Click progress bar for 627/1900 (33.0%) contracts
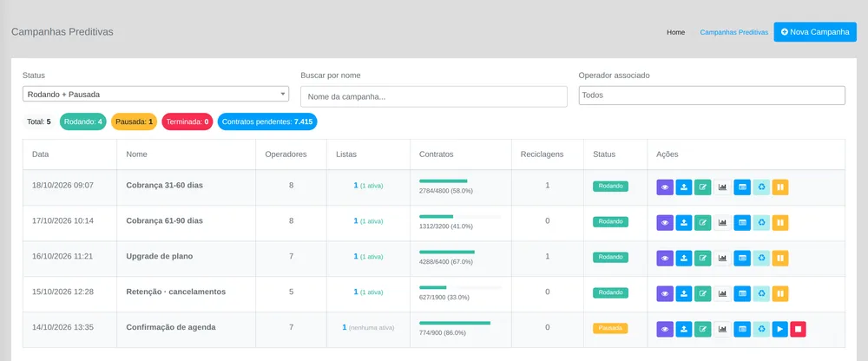868x361 pixels. [460, 287]
